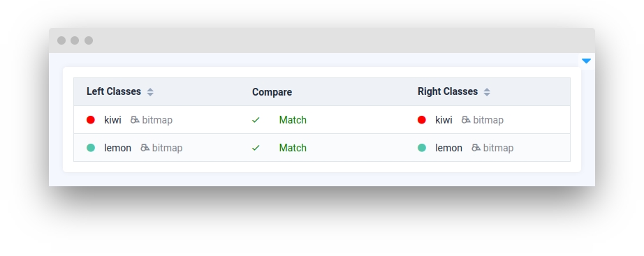The height and width of the screenshot is (256, 644).
Task: Click the bitmap icon beside right lemon
Action: click(x=476, y=148)
